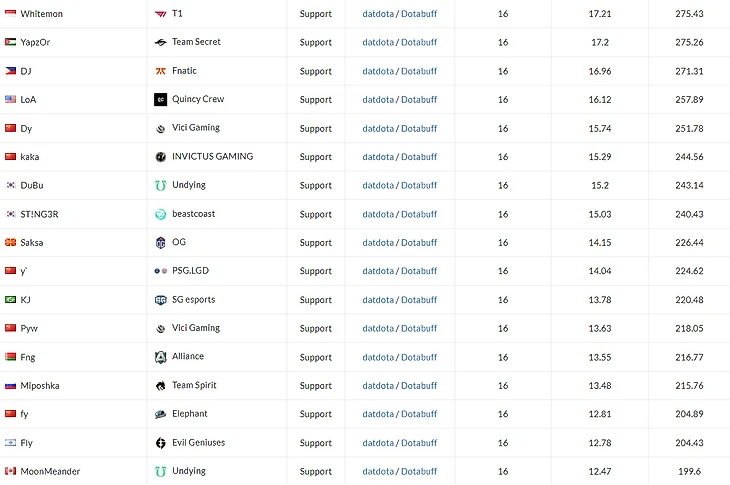Click the Philippines flag next to DJ
The image size is (730, 485).
[10, 71]
